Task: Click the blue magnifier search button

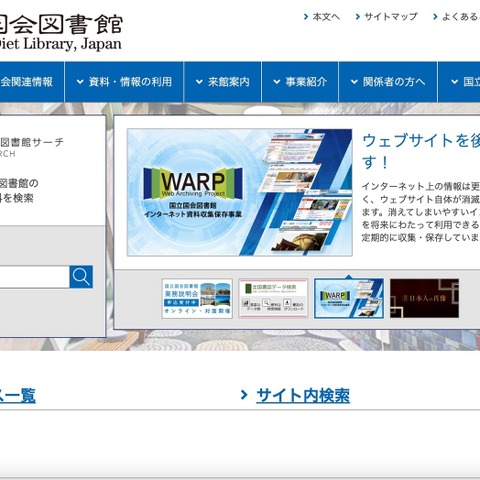Action: pyautogui.click(x=81, y=277)
